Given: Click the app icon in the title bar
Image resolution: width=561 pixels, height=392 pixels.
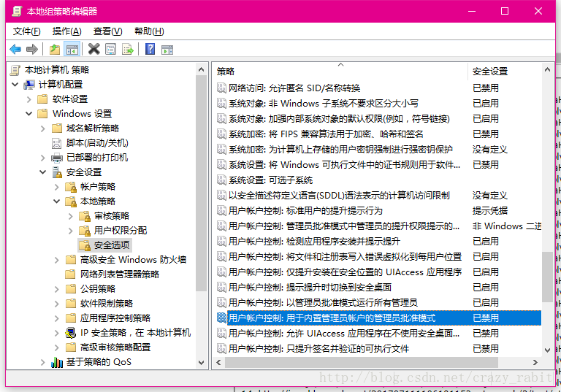Looking at the screenshot, I should 17,12.
